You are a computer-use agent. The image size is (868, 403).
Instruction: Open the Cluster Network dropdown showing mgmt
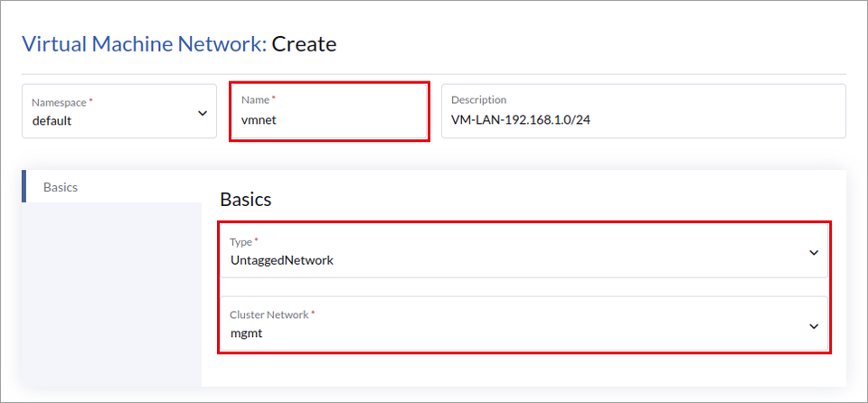tap(524, 323)
